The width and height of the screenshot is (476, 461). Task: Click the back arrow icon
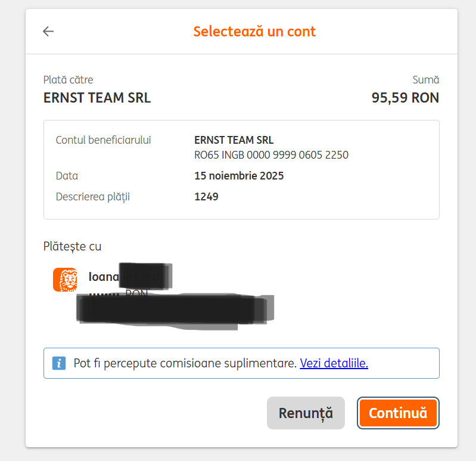[x=48, y=32]
